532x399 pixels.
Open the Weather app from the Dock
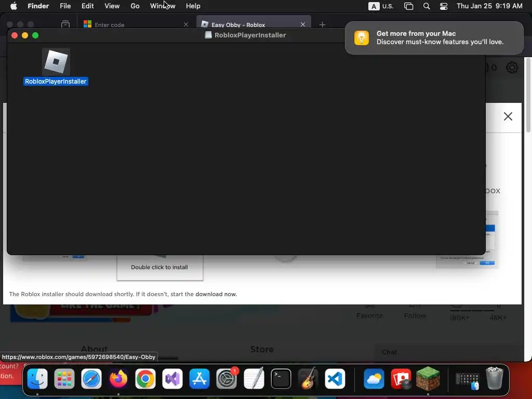click(374, 379)
